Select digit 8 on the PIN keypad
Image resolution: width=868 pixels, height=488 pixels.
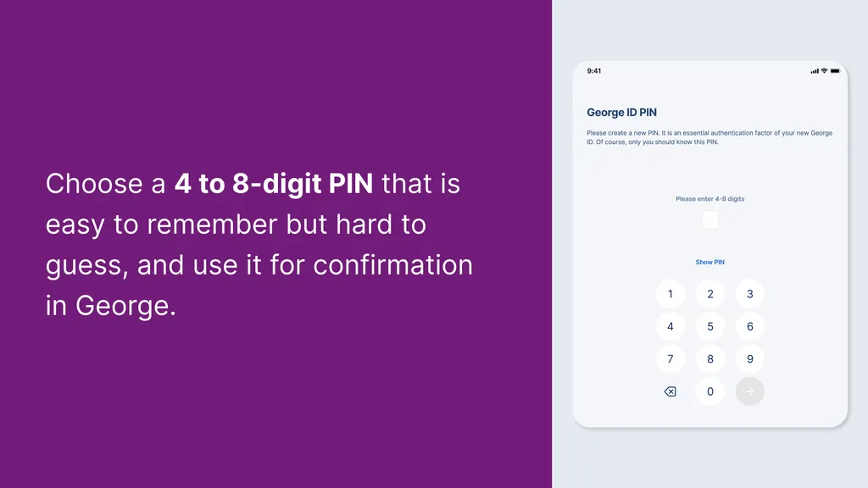pos(709,358)
